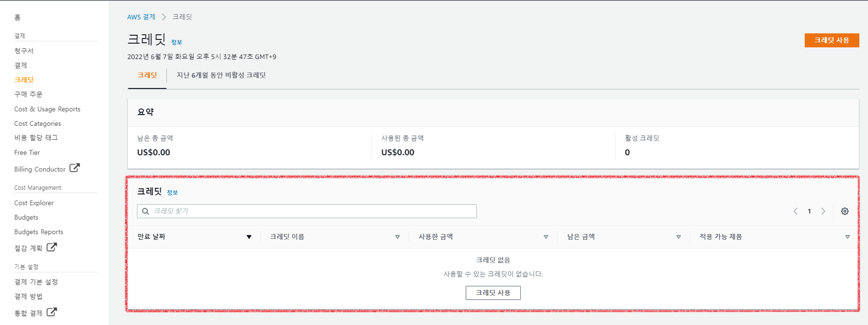The height and width of the screenshot is (325, 868).
Task: Click the 절감 계획 external link icon
Action: (52, 247)
